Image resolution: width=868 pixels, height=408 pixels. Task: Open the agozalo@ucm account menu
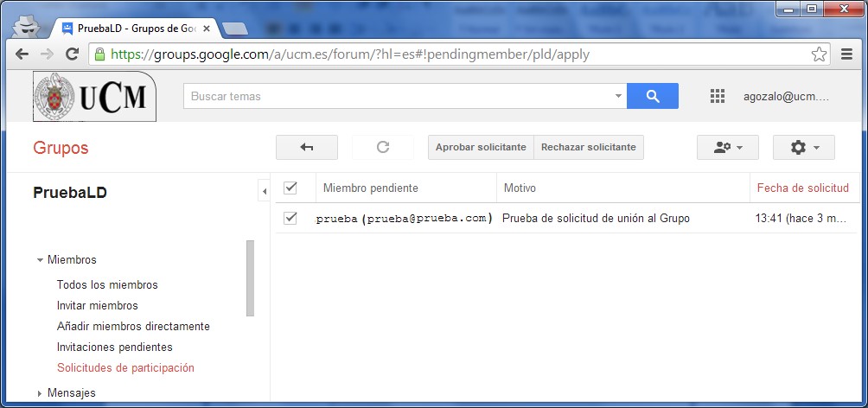coord(786,96)
